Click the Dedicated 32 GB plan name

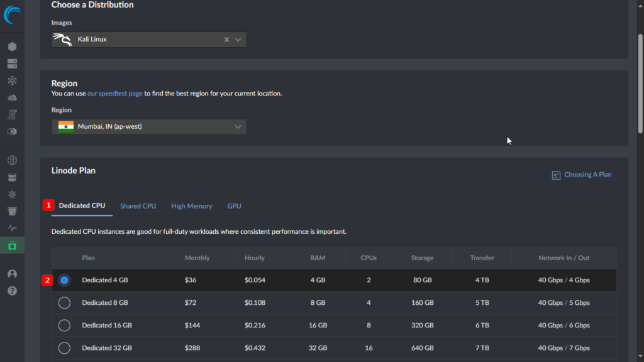coord(107,348)
